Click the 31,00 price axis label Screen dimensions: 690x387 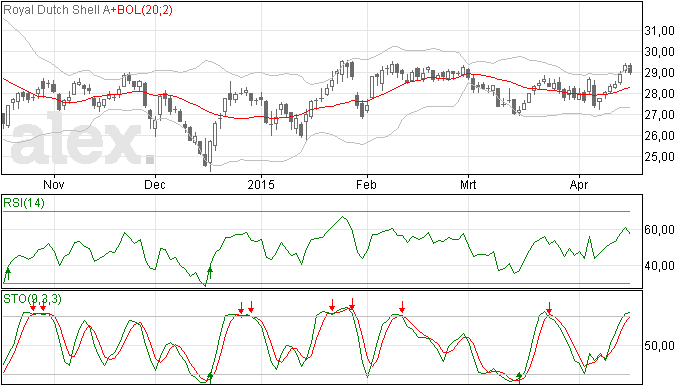pyautogui.click(x=659, y=31)
